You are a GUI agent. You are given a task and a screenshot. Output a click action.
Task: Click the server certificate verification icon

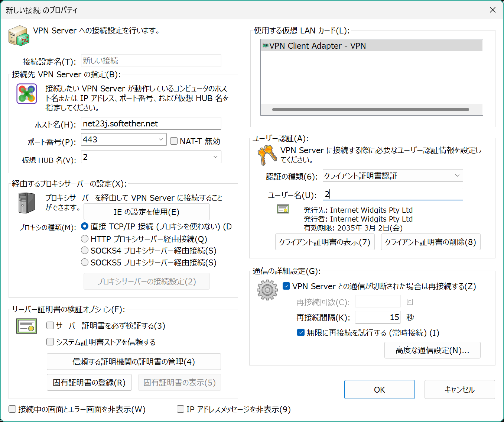pos(27,326)
